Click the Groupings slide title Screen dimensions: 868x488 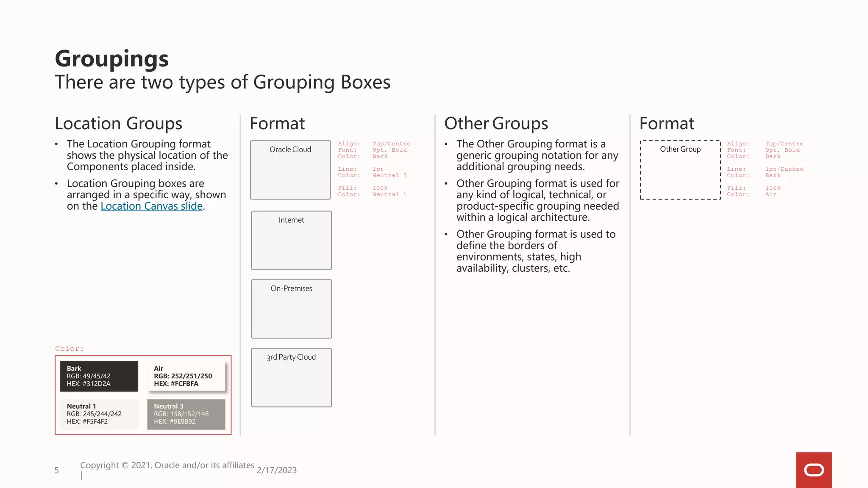click(x=112, y=58)
